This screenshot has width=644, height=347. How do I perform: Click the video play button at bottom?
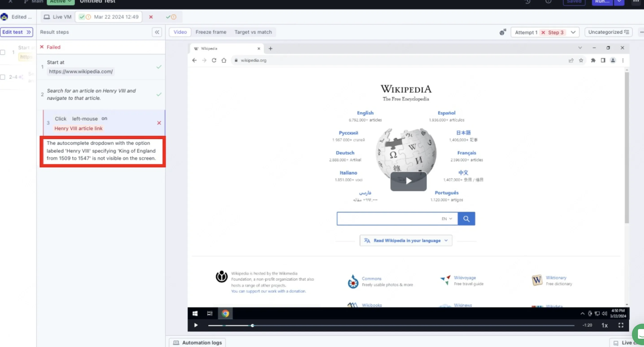(196, 325)
